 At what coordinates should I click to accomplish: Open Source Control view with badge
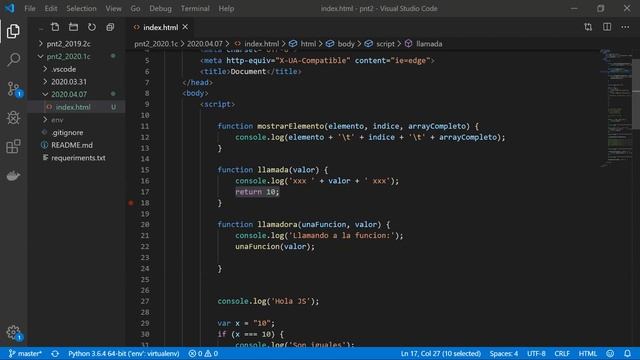[x=14, y=89]
